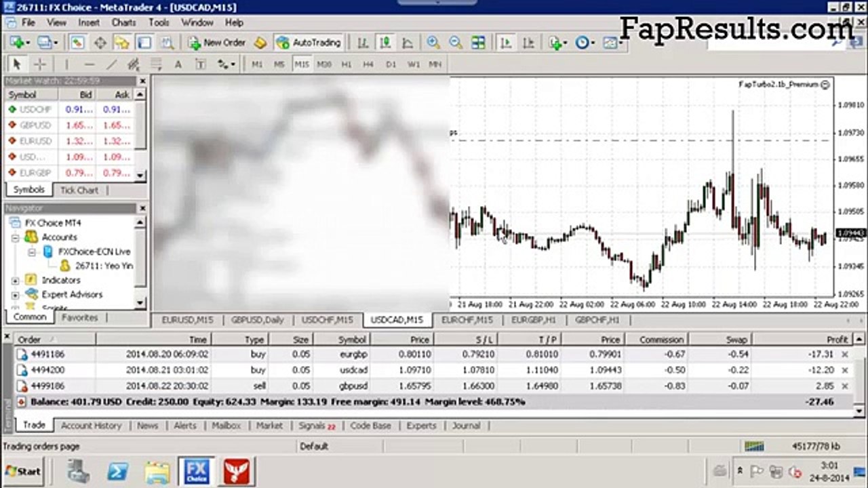Open the Insert menu
The image size is (868, 488).
click(89, 22)
